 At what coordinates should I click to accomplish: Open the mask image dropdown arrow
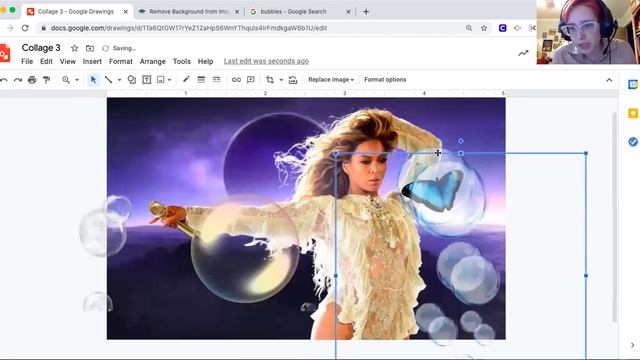point(281,80)
